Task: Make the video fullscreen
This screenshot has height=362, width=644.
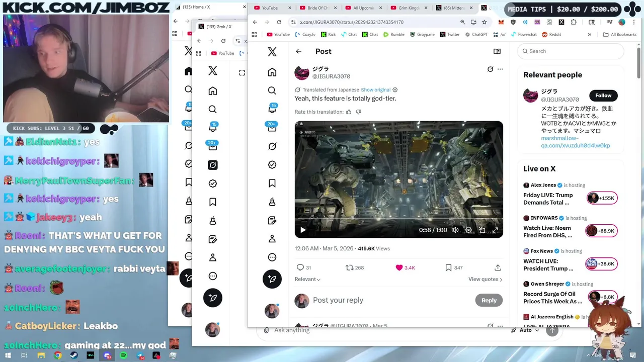Action: pyautogui.click(x=495, y=230)
